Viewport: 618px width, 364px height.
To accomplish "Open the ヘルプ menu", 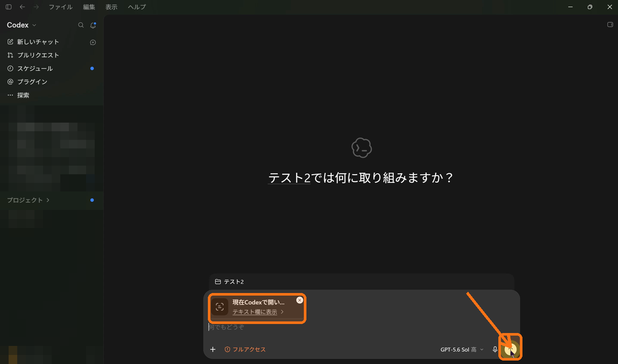I will pos(137,7).
